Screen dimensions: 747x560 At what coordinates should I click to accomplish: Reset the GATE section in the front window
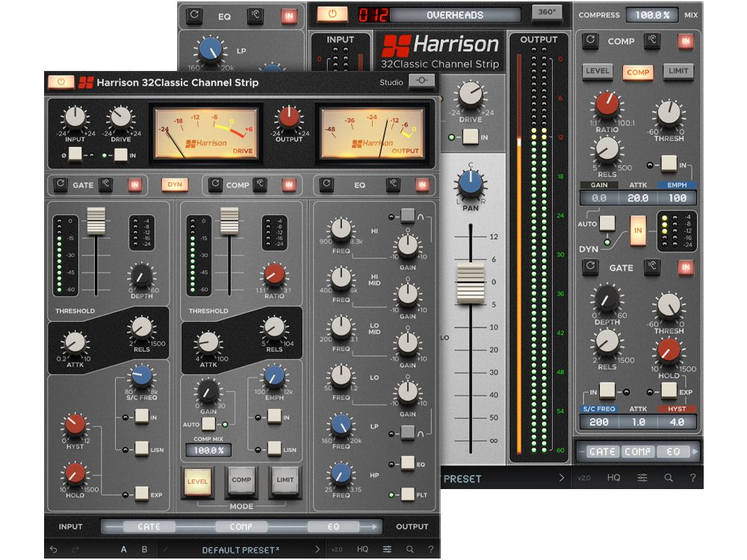point(61,184)
